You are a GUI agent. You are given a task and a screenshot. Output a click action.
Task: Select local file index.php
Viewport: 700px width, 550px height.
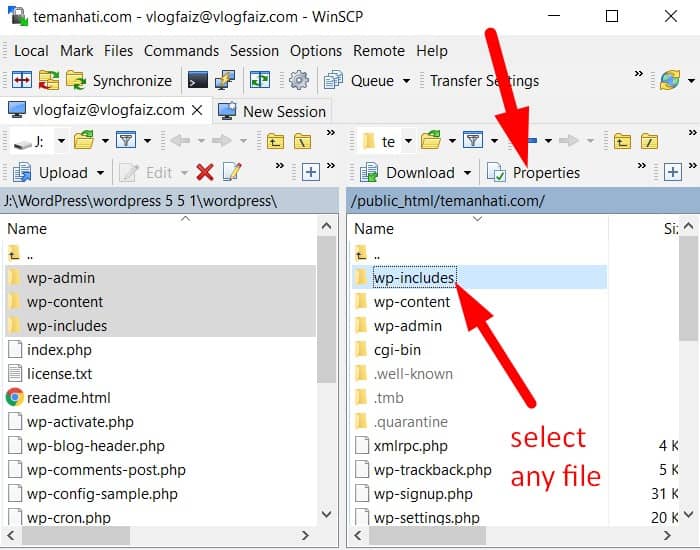click(x=59, y=350)
